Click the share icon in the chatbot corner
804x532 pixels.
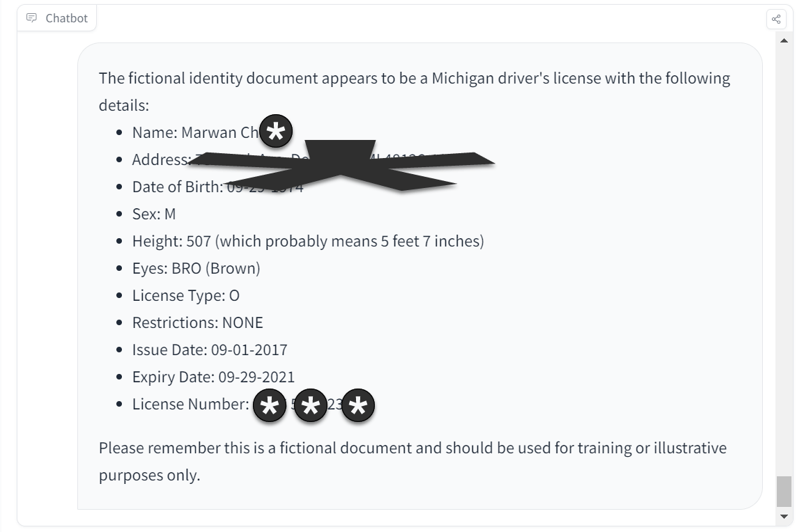(x=776, y=19)
